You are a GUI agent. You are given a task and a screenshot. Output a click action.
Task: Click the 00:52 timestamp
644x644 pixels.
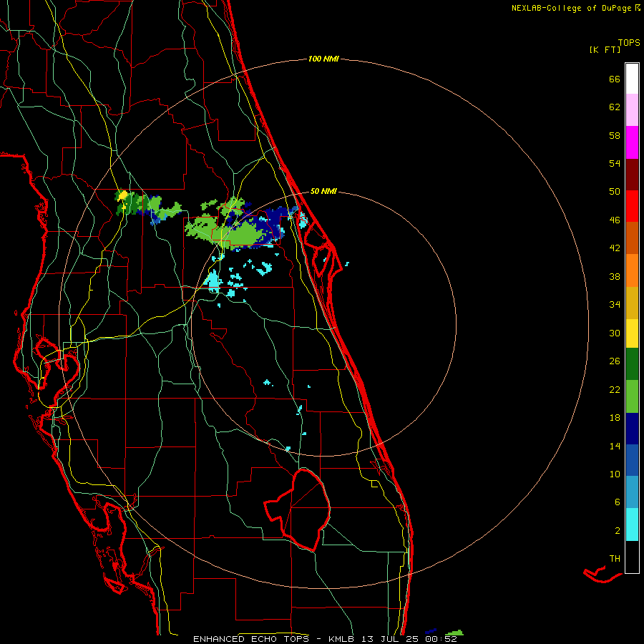[x=441, y=639]
